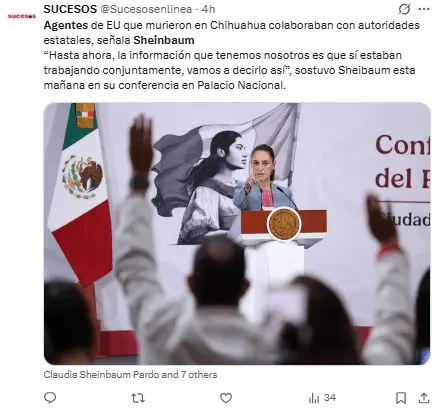Screen dimensions: 435x410
Task: View post analytics bar-chart icon
Action: (314, 398)
